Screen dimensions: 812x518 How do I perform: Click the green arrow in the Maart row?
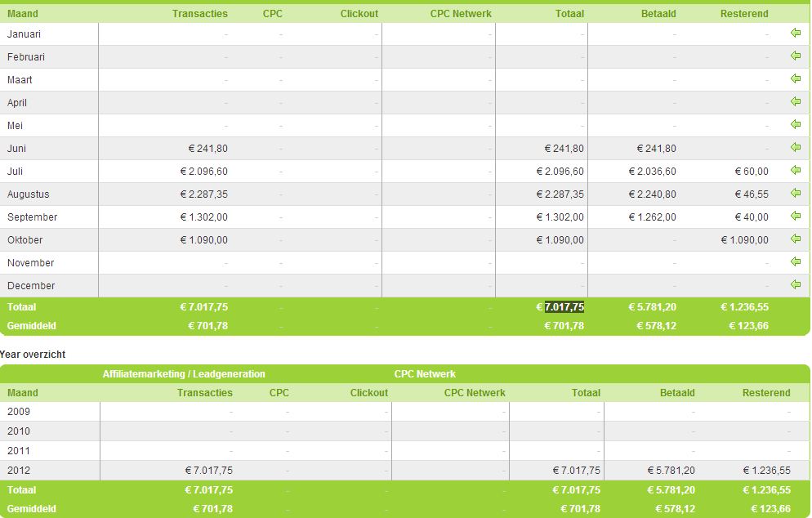pyautogui.click(x=796, y=78)
